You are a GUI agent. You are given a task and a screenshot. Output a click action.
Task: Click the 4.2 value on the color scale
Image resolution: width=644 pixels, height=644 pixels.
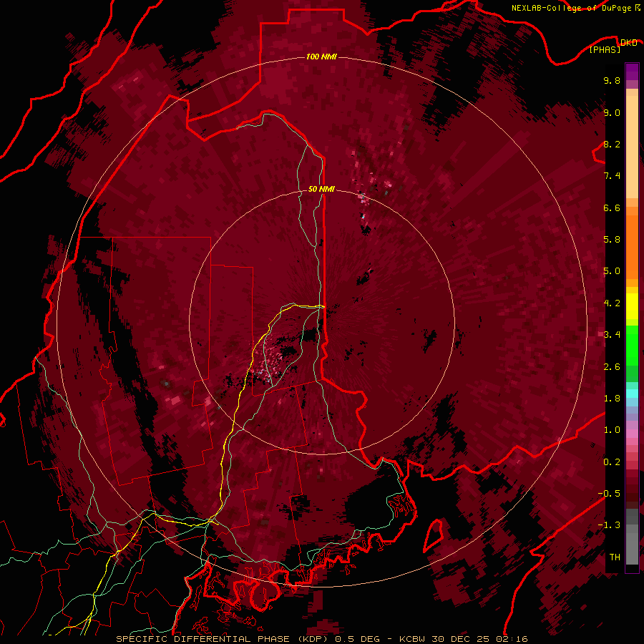pos(612,303)
